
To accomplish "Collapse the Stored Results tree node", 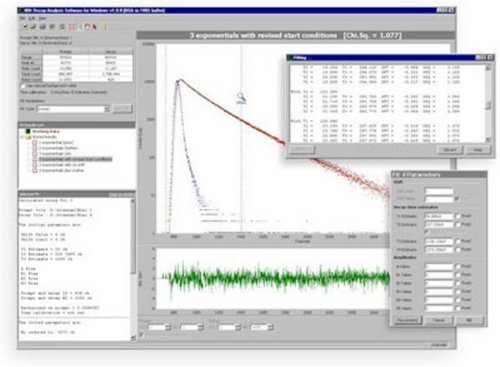I will click(x=22, y=137).
